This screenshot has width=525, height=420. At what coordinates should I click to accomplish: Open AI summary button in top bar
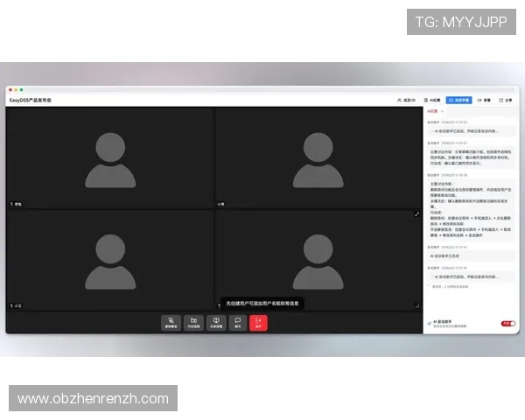435,101
